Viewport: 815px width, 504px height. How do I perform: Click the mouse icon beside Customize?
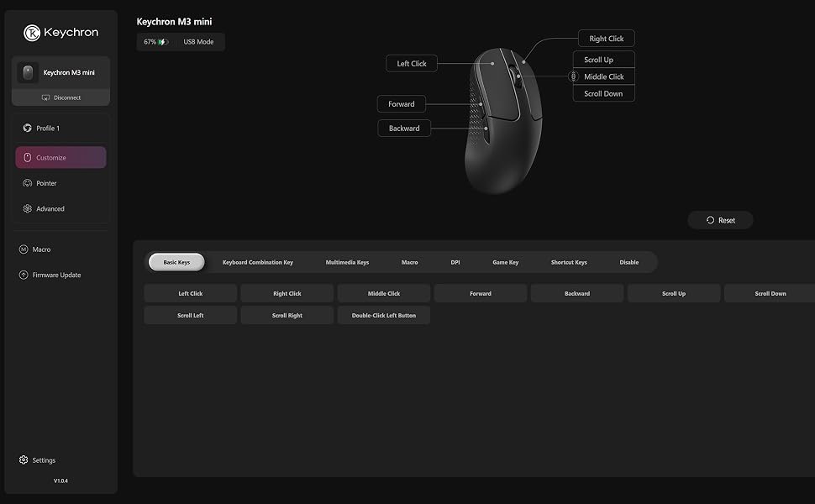pyautogui.click(x=28, y=157)
